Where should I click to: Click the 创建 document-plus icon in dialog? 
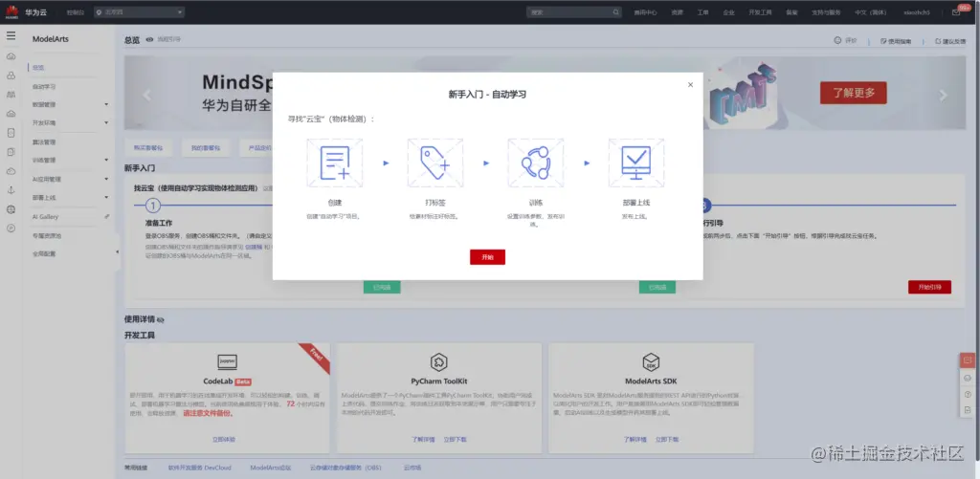(334, 163)
